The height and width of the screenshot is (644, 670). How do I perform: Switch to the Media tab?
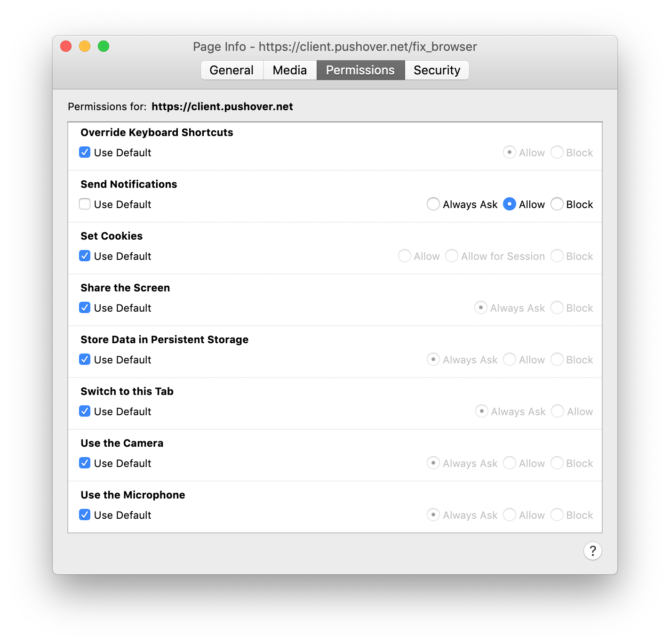pos(289,70)
